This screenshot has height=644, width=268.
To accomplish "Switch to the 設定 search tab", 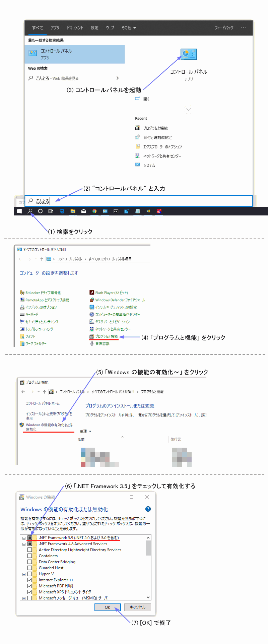I will point(94,28).
